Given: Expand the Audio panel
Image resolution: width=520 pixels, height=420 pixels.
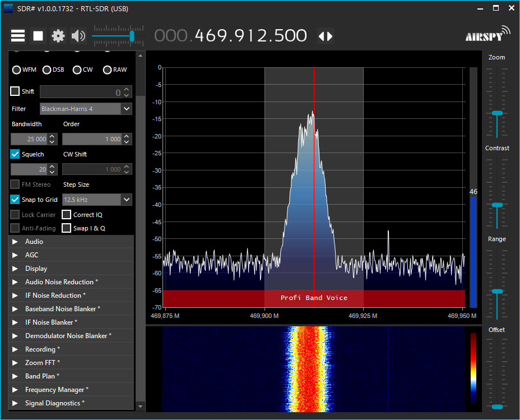Looking at the screenshot, I should [x=71, y=242].
